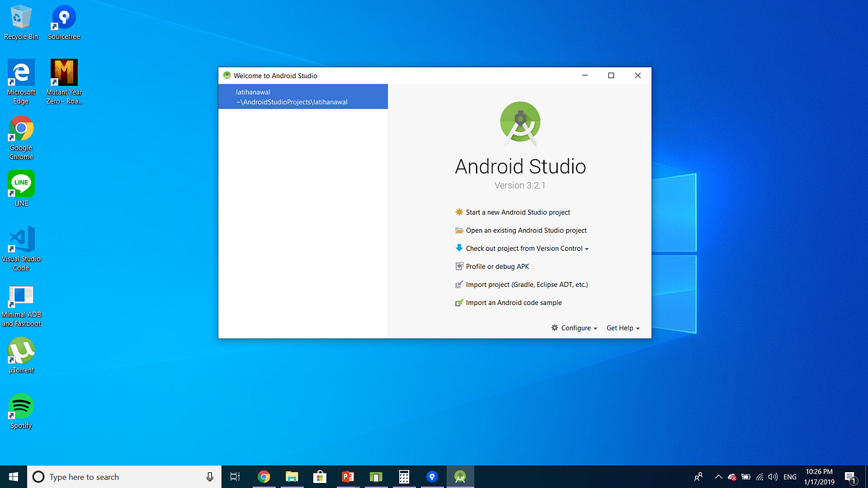Launch Sourcetree from the desktop
The height and width of the screenshot is (488, 868).
tap(63, 16)
